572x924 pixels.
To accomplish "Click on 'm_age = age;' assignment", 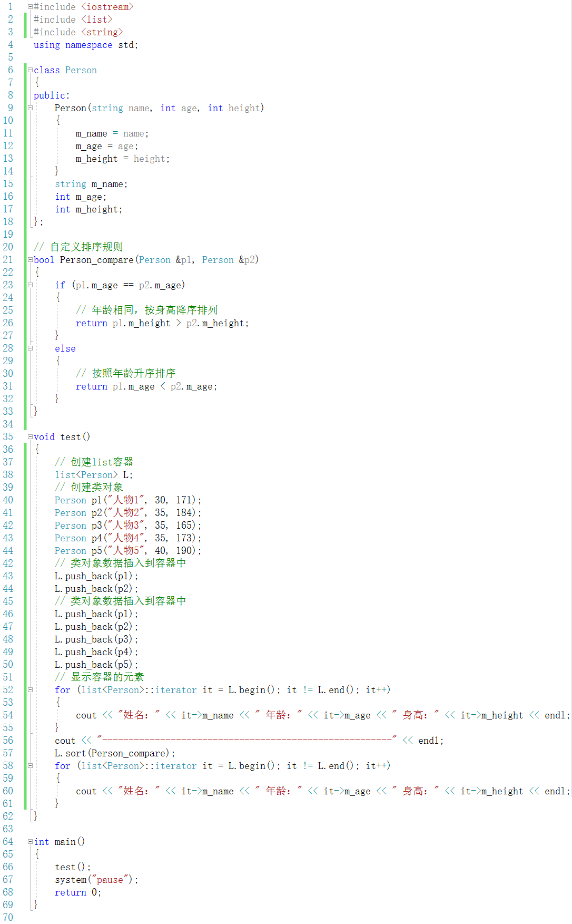I will [x=107, y=146].
